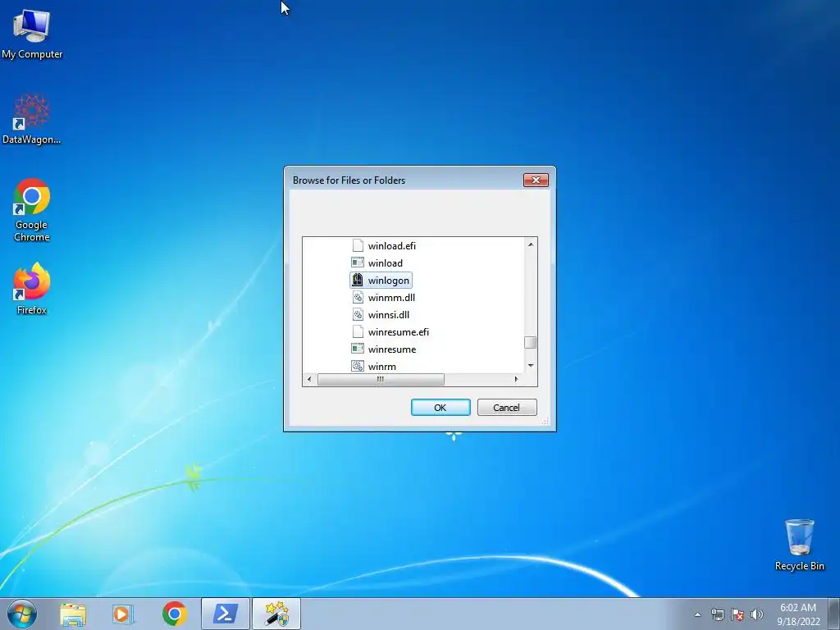Open the DataWagon desktop shortcut
This screenshot has height=630, width=840.
31,119
